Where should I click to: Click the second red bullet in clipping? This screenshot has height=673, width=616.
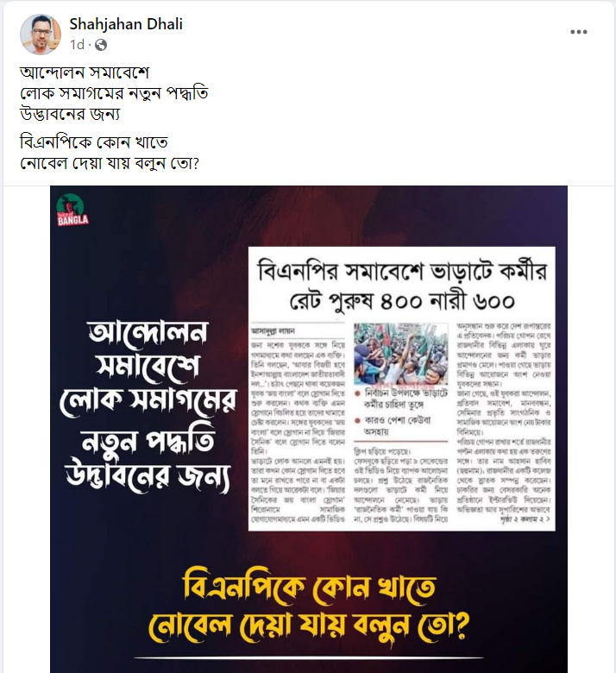point(357,420)
